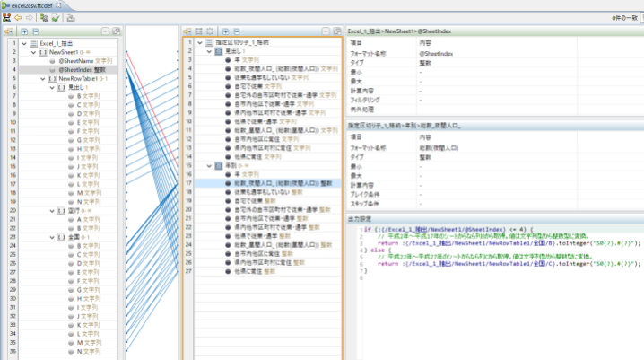644x360 pixels.
Task: Click the forward arrow in the main toolbar
Action: pos(29,17)
